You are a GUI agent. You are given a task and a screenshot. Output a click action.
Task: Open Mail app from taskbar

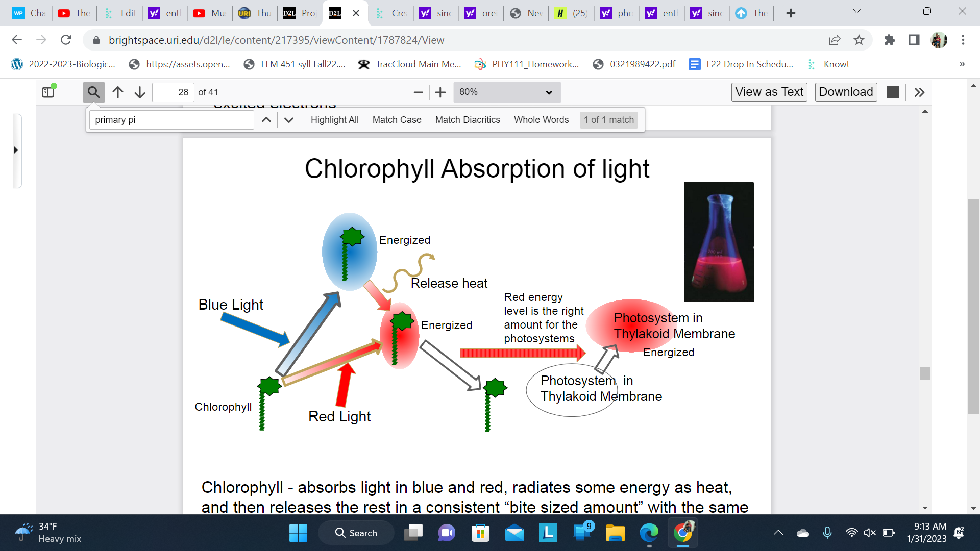pos(514,533)
